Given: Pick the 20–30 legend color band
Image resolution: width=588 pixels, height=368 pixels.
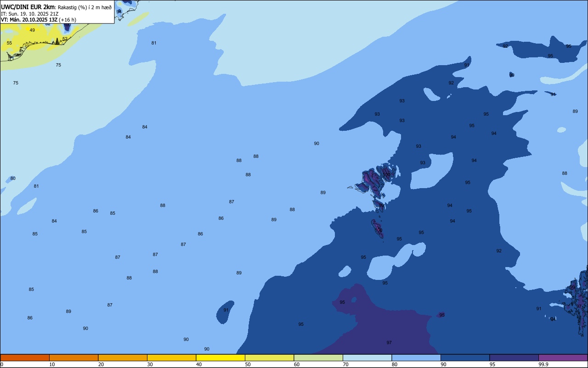Looking at the screenshot, I should [x=123, y=357].
